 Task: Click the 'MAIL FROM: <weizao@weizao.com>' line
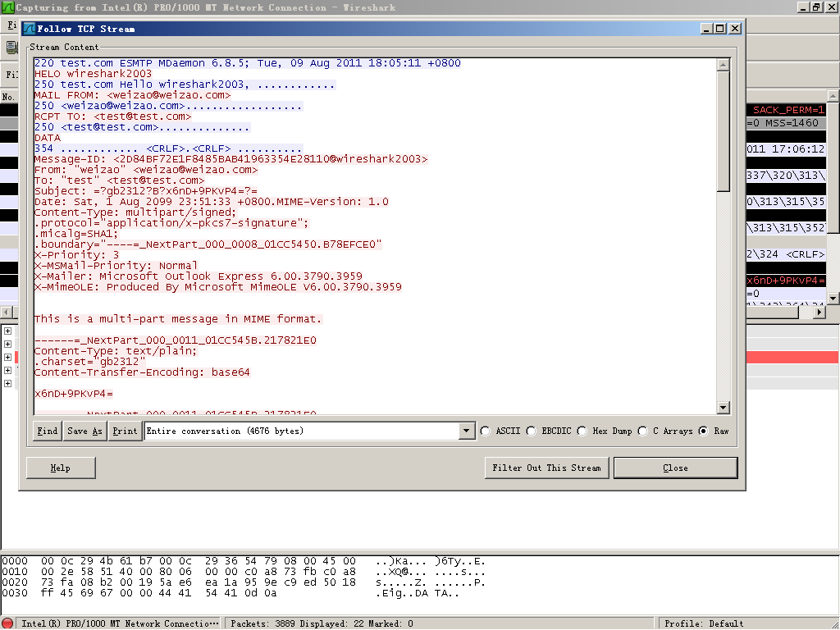pyautogui.click(x=133, y=95)
